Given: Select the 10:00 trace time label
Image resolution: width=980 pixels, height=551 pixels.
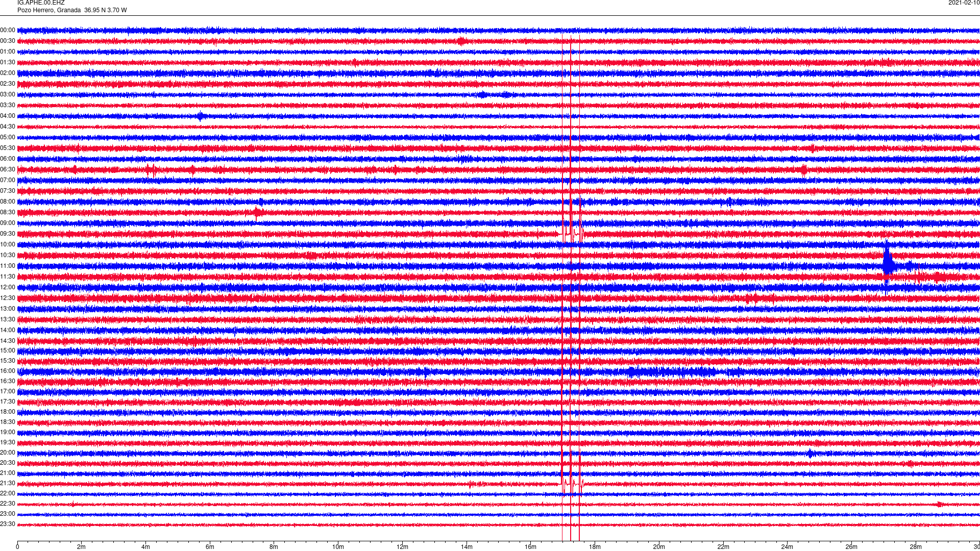Looking at the screenshot, I should pos(8,245).
